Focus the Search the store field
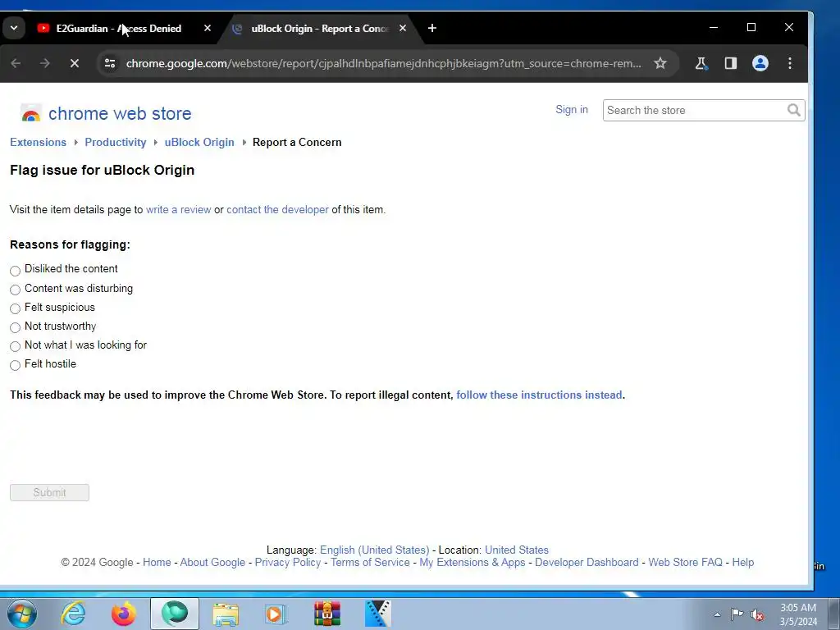The height and width of the screenshot is (630, 840). [694, 111]
